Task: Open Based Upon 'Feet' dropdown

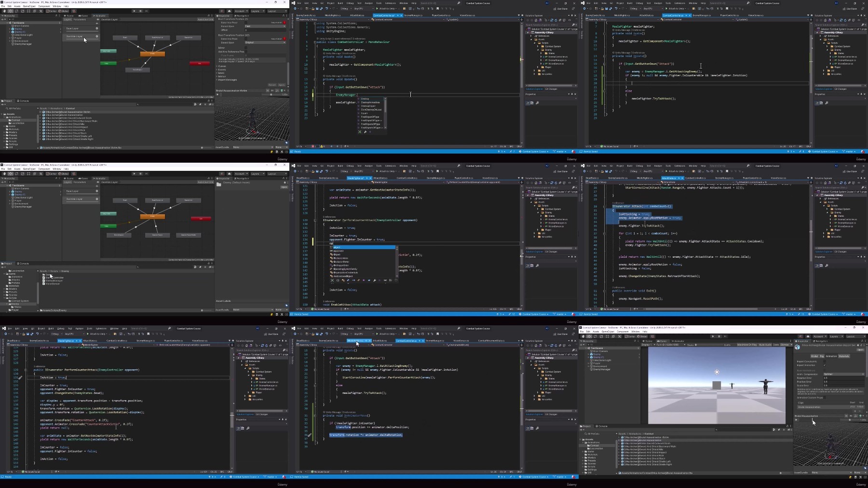Action: point(265,26)
